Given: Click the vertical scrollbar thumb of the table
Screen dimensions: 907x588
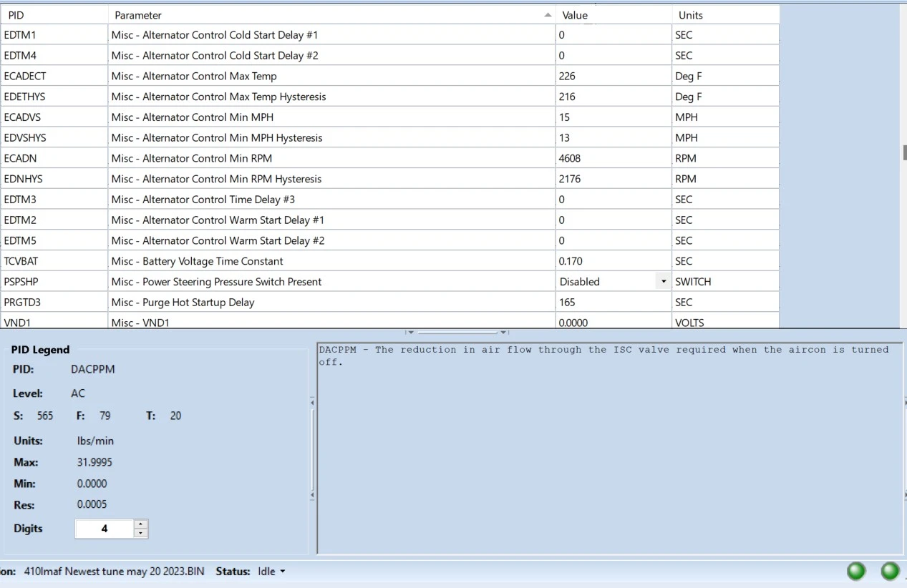Looking at the screenshot, I should click(904, 152).
